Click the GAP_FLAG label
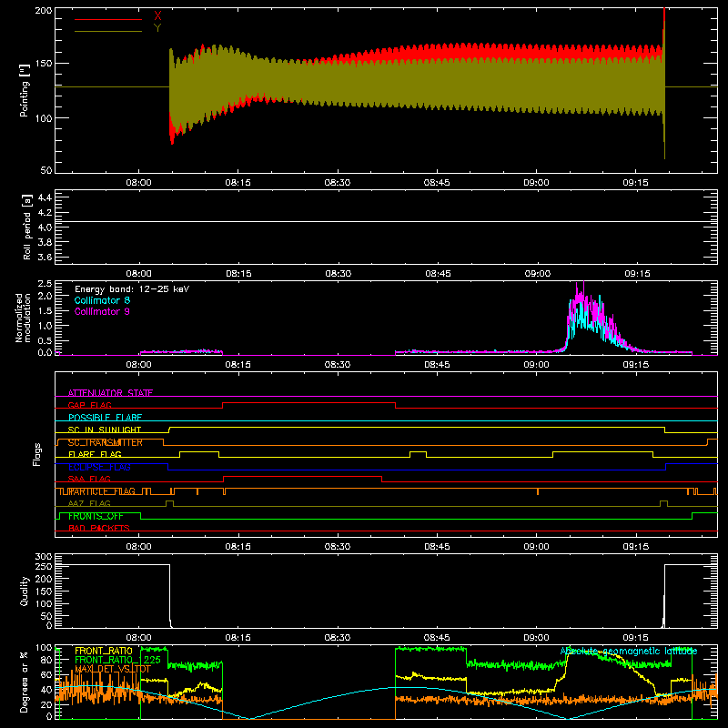Image resolution: width=728 pixels, height=728 pixels. (x=89, y=405)
